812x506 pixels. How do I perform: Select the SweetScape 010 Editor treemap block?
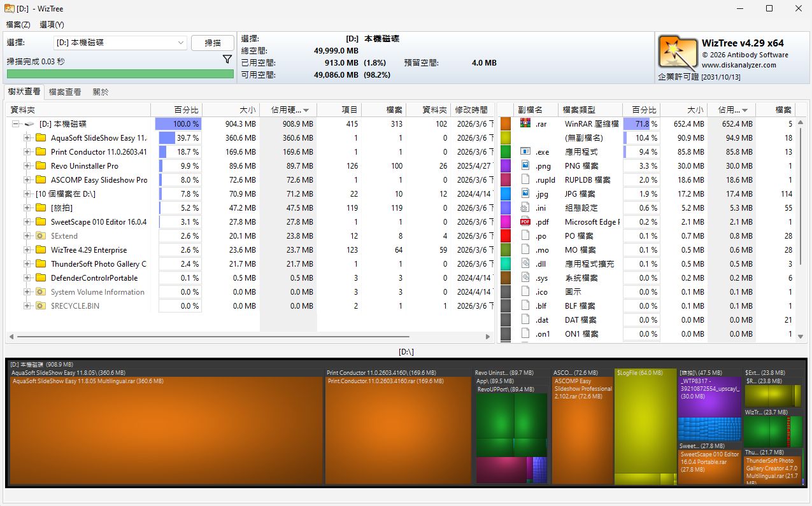tap(710, 467)
